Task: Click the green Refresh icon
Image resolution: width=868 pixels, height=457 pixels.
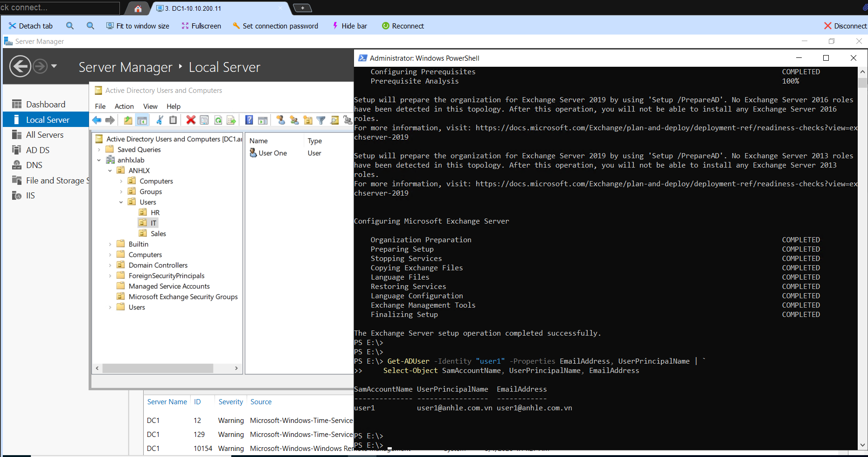Action: (x=218, y=120)
